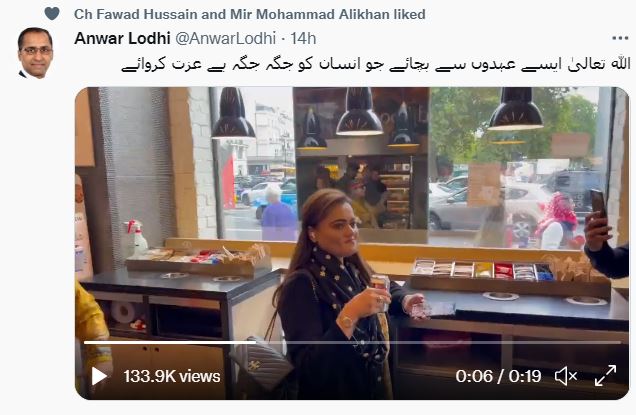The width and height of the screenshot is (636, 415).
Task: Click the @AnwarLodhi handle
Action: (226, 39)
